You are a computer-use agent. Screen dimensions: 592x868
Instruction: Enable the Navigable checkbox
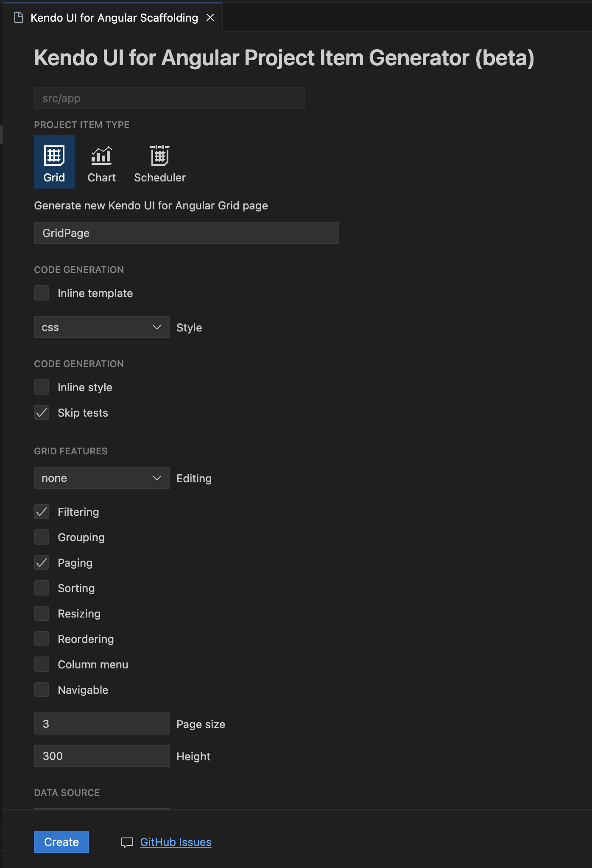point(42,690)
